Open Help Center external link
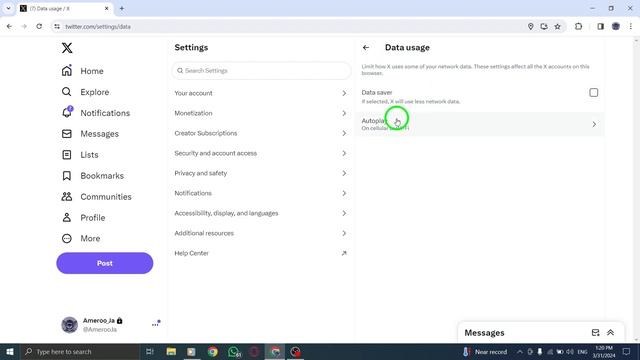This screenshot has height=360, width=640. click(260, 253)
